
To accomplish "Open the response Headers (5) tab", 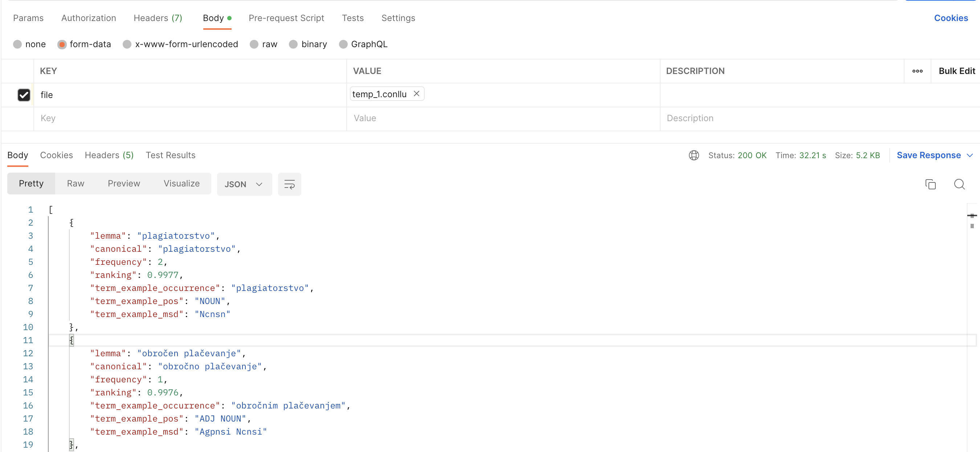I will pyautogui.click(x=109, y=155).
